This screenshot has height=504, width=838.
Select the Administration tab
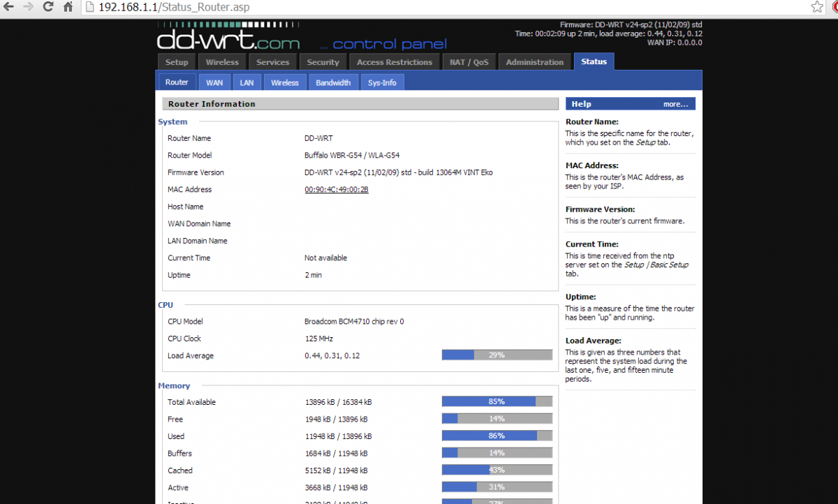tap(534, 62)
